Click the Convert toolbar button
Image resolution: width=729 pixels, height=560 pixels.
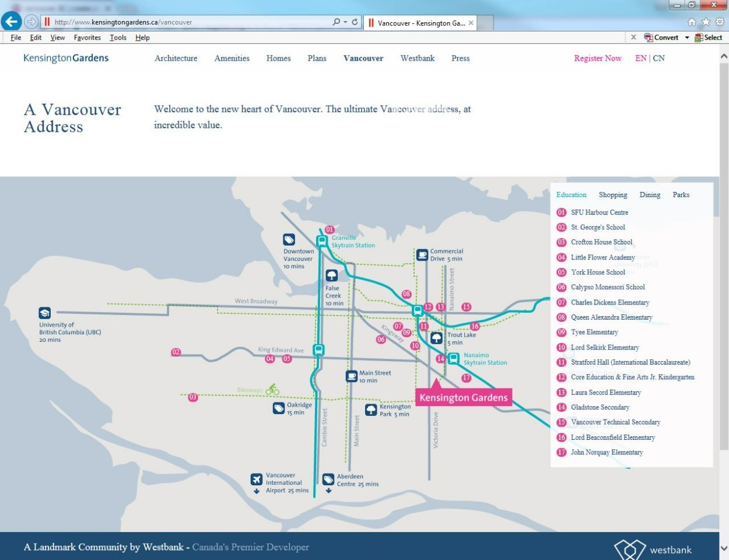(661, 37)
